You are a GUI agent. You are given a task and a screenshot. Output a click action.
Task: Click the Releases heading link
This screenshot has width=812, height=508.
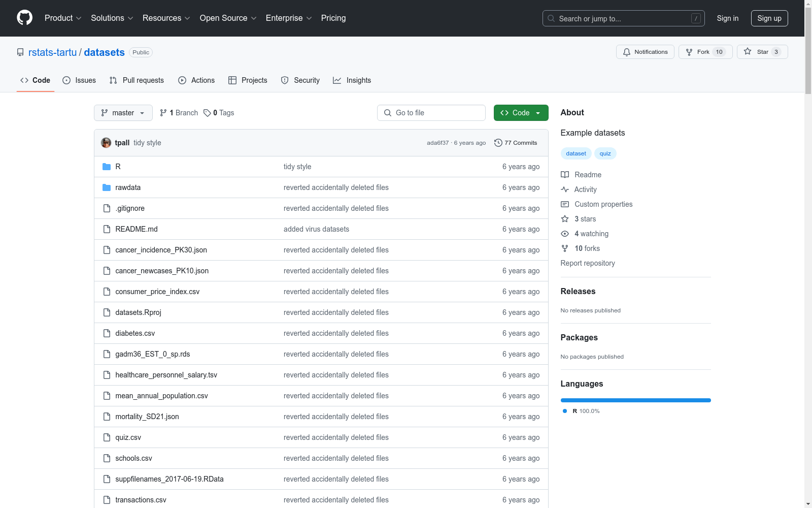click(x=578, y=291)
